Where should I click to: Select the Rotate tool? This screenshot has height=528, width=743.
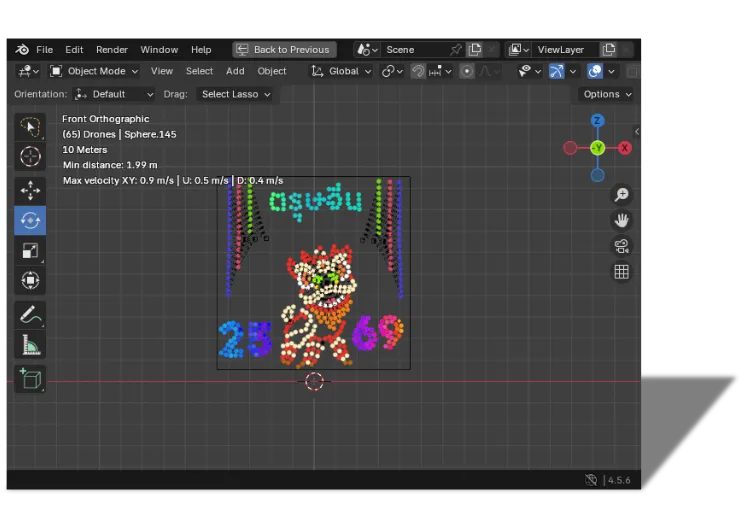tap(30, 220)
